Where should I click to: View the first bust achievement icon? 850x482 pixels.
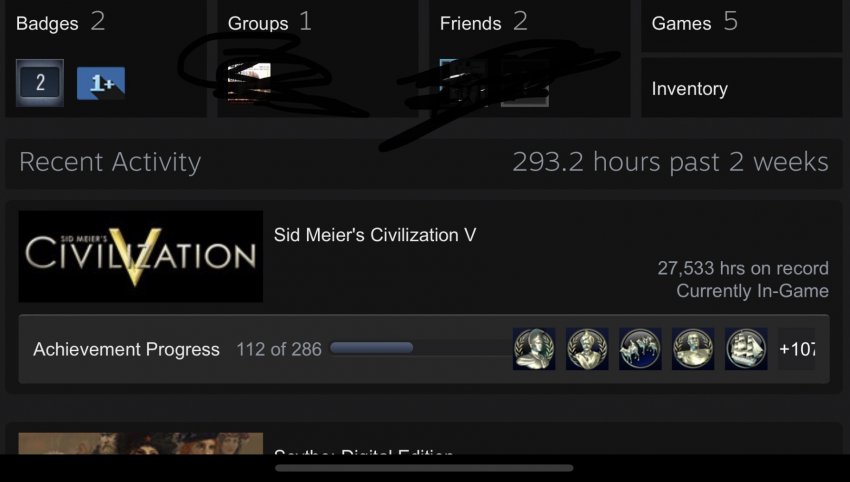pos(534,349)
